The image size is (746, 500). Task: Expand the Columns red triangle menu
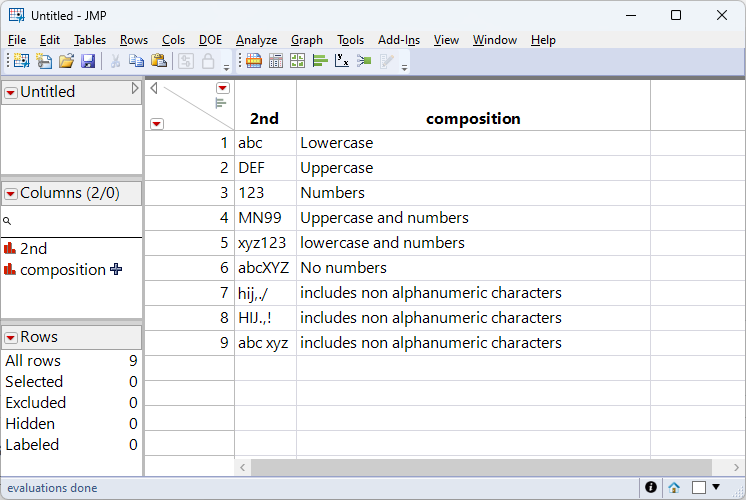11,193
